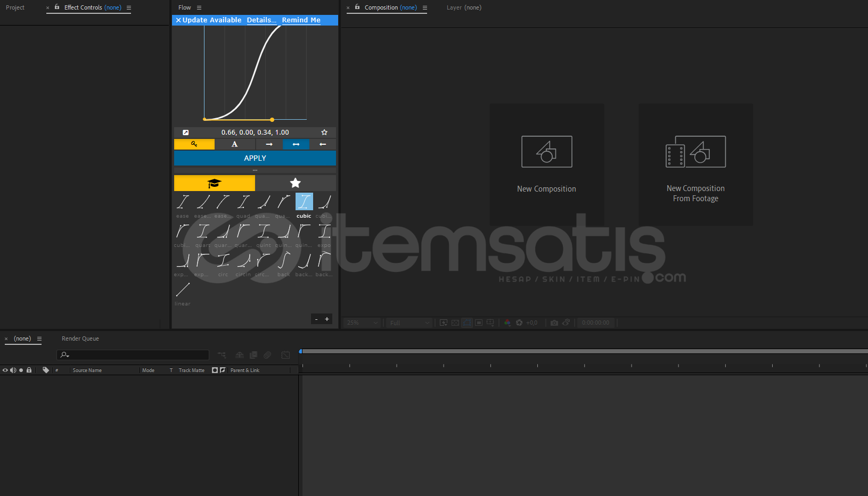
Task: Click the lock icon on Effect Controls tab
Action: click(57, 7)
